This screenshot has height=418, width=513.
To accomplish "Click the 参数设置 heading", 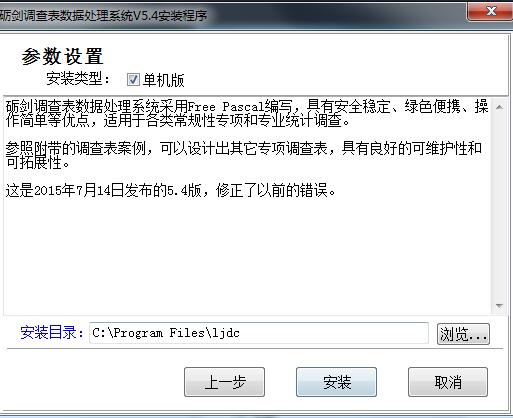I will (63, 56).
